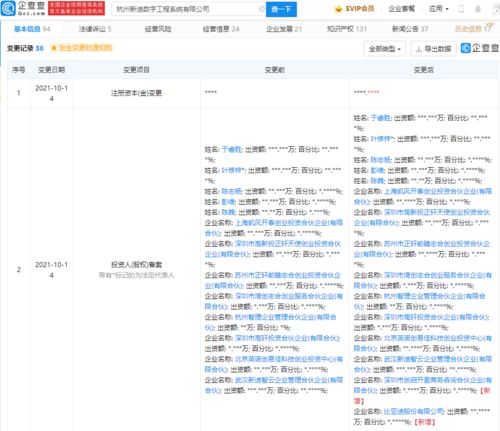Click the 变更项目 column header
Screen dimensions: 500x431
click(x=136, y=70)
